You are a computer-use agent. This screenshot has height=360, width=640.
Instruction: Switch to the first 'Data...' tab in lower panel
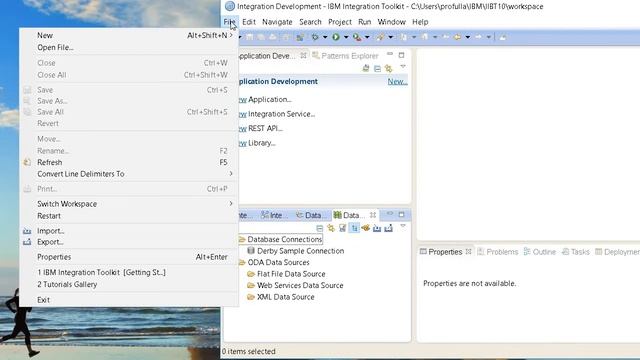pyautogui.click(x=310, y=215)
